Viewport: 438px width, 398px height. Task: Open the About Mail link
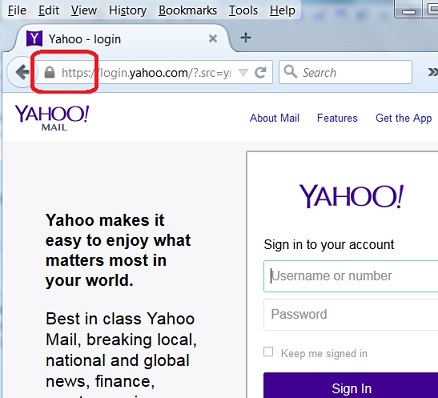coord(275,118)
